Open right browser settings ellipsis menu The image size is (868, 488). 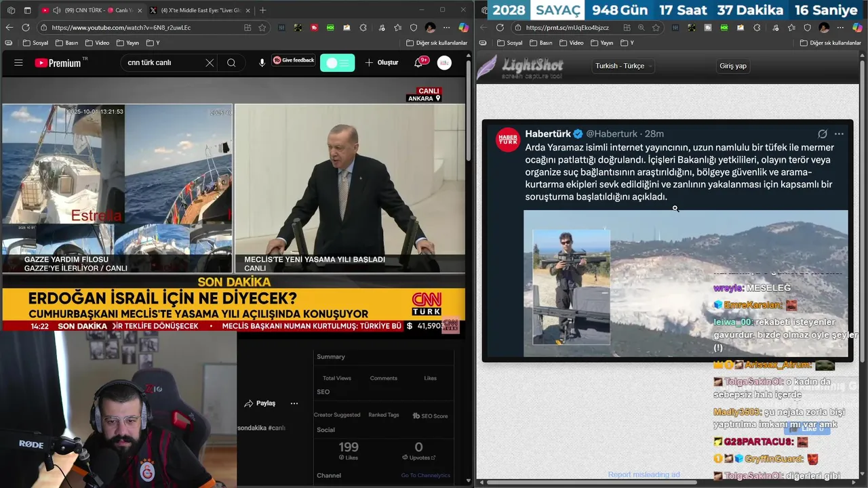840,28
